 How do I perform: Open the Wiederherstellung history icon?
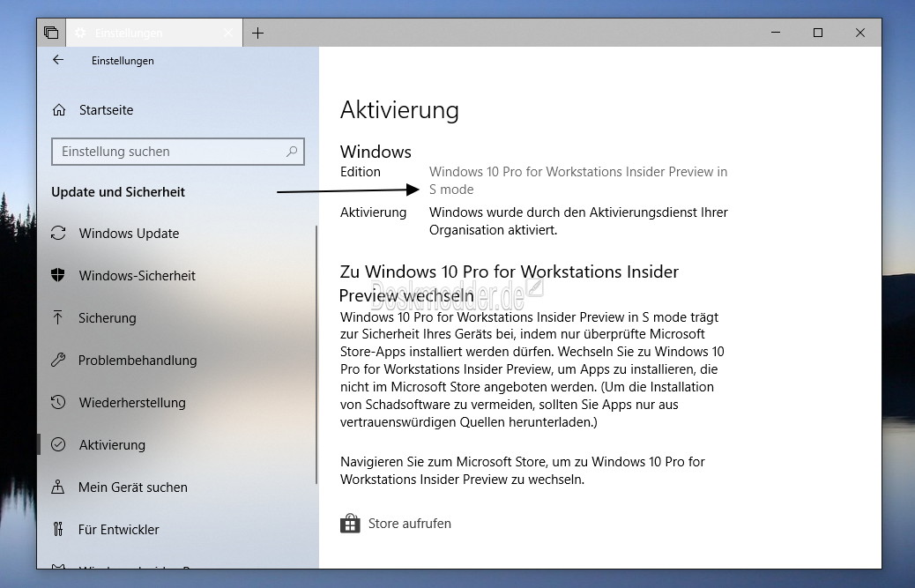click(x=58, y=402)
